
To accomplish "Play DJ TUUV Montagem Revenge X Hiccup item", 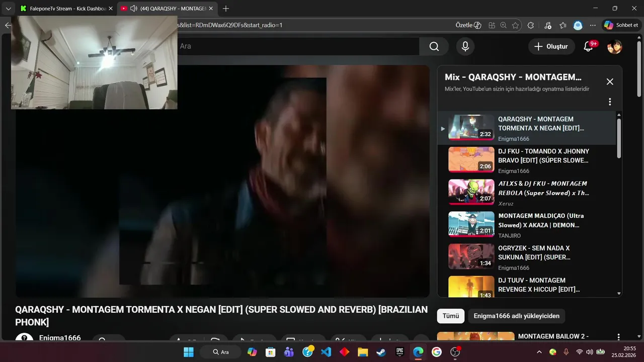I will pos(526,285).
